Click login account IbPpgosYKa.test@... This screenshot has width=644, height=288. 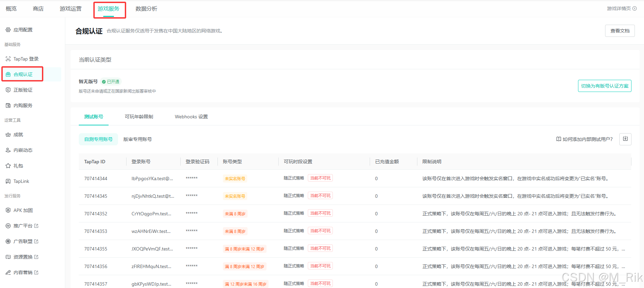coord(152,178)
